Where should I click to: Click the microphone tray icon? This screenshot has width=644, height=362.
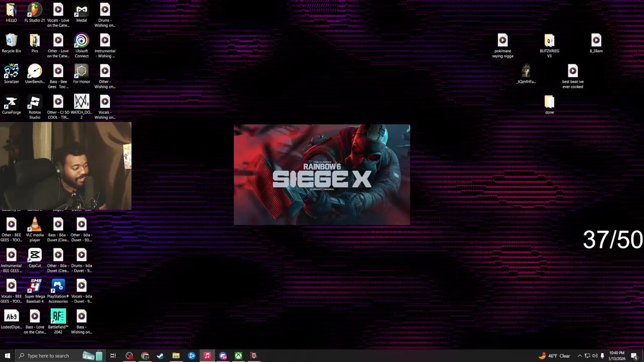(x=602, y=356)
